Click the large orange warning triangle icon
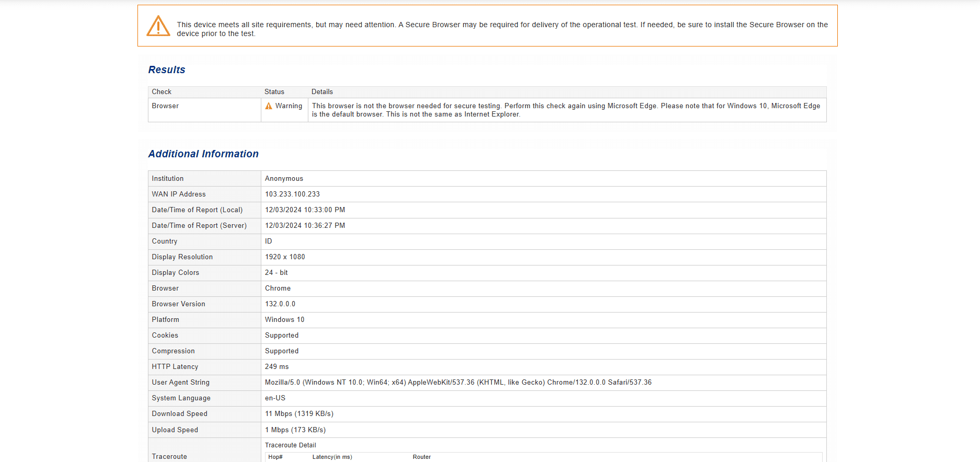 (158, 26)
